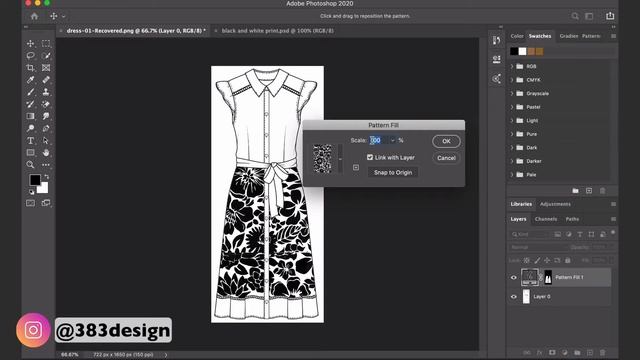Hide Layer 0 visibility eye
The height and width of the screenshot is (360, 640).
tap(514, 297)
